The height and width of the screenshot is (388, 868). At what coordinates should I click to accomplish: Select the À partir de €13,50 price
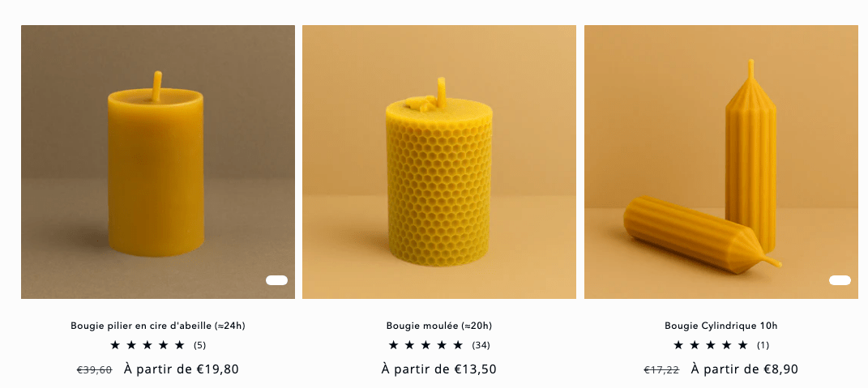(x=439, y=369)
